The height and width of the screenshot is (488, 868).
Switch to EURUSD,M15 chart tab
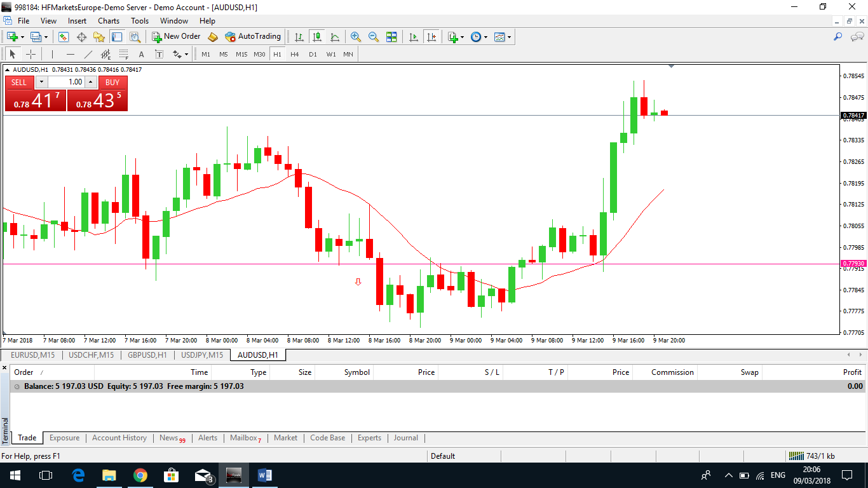click(x=32, y=355)
